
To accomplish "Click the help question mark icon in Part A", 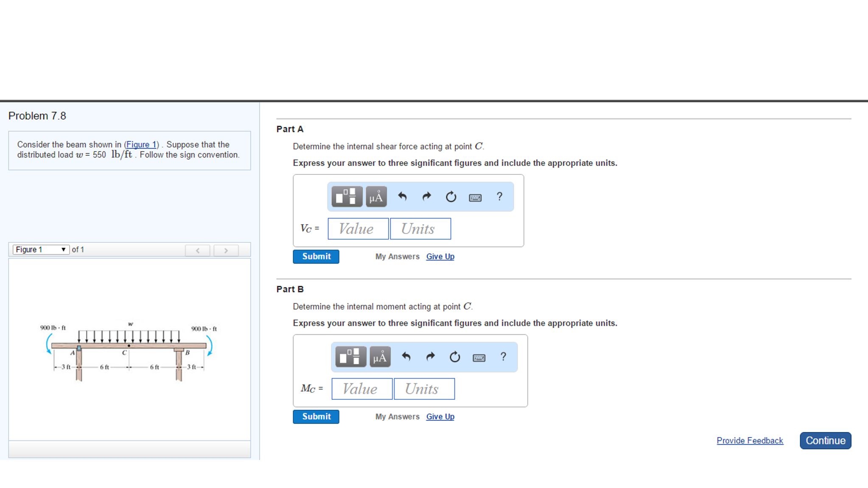I will click(500, 197).
